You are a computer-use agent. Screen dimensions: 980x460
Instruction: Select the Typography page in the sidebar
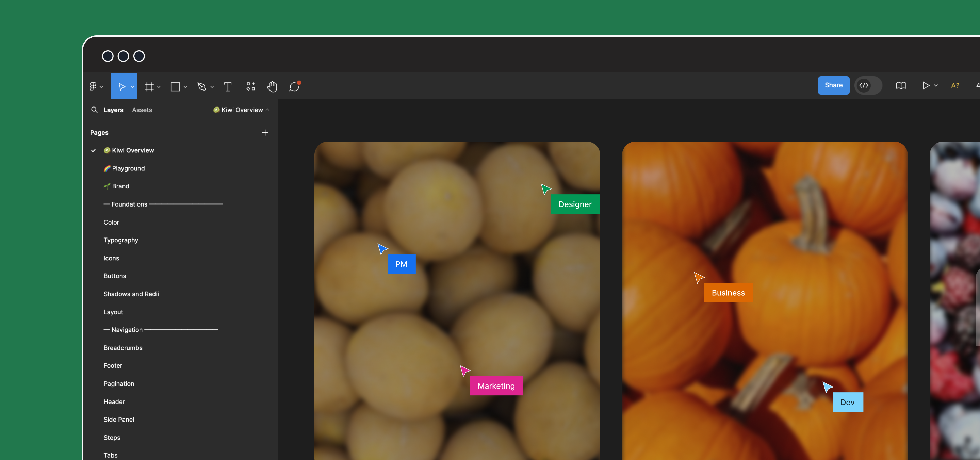(x=120, y=240)
